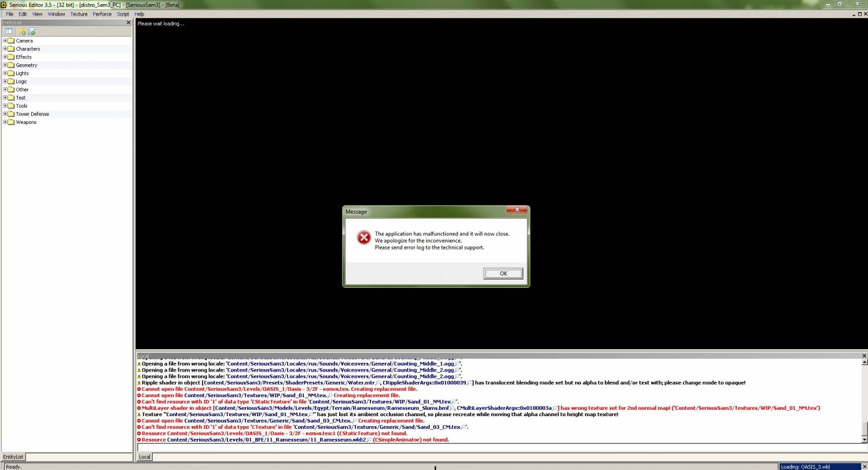
Task: Expand the Camera folder
Action: [5, 41]
